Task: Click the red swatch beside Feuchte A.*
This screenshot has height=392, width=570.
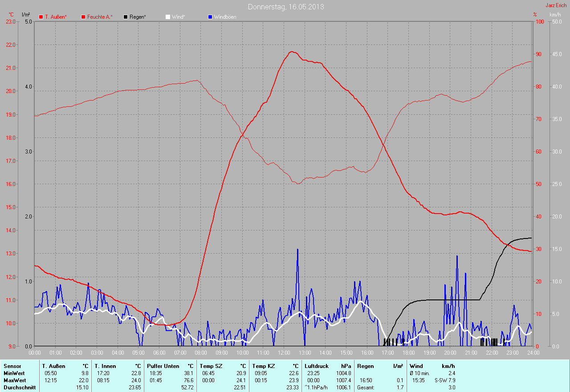Action: tap(83, 17)
